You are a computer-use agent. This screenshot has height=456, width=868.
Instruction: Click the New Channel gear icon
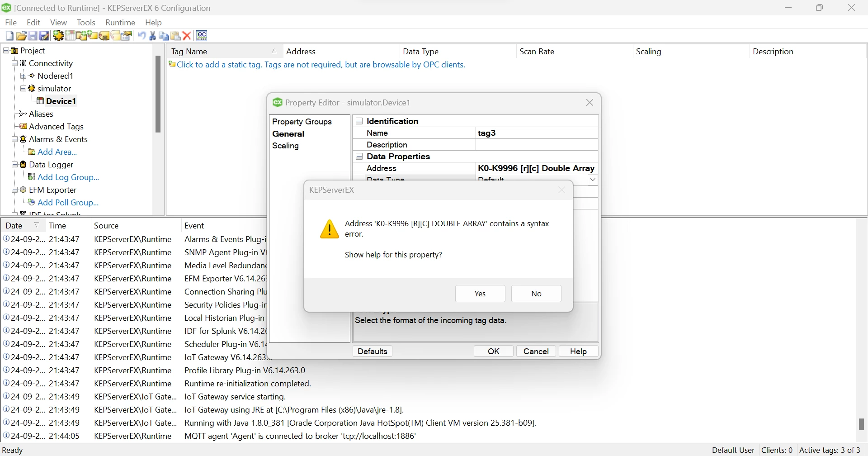click(58, 36)
